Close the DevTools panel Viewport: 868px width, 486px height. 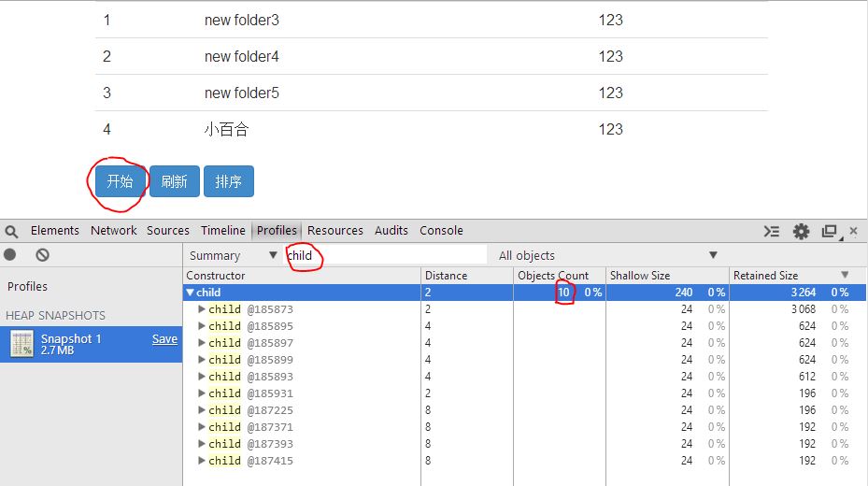coord(854,231)
